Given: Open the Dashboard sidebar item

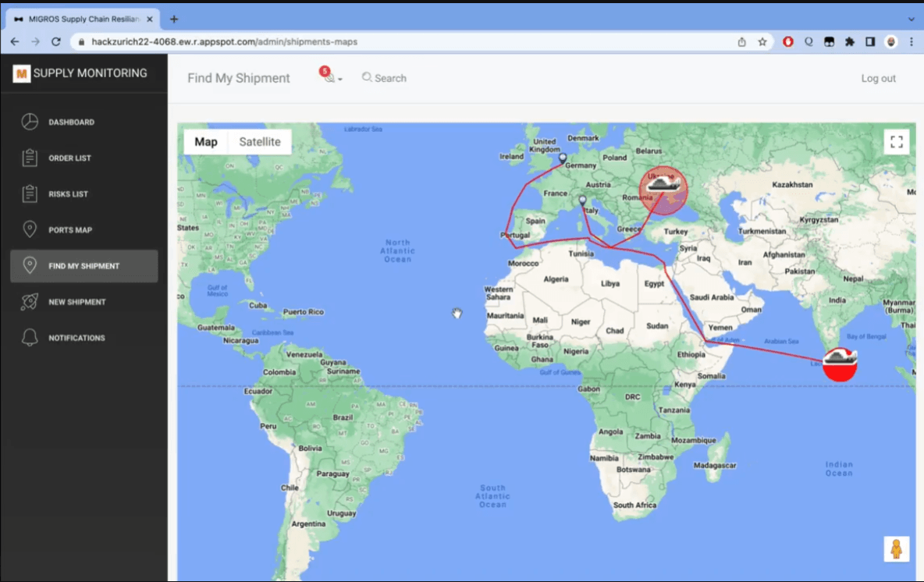Looking at the screenshot, I should 84,122.
